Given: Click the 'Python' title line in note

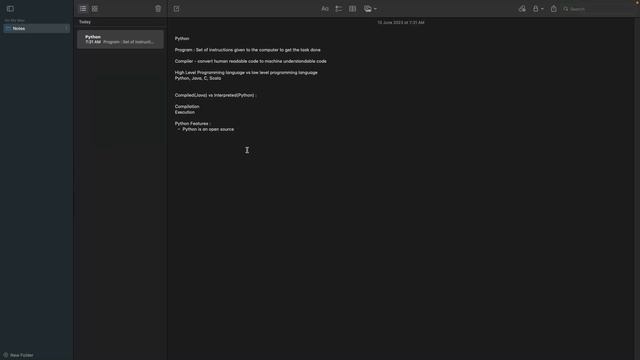Looking at the screenshot, I should pos(182,38).
